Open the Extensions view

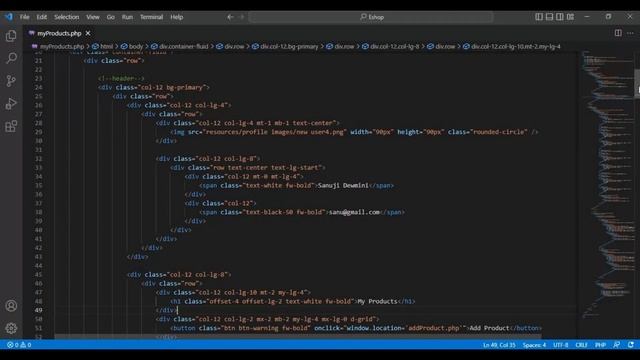[x=11, y=126]
